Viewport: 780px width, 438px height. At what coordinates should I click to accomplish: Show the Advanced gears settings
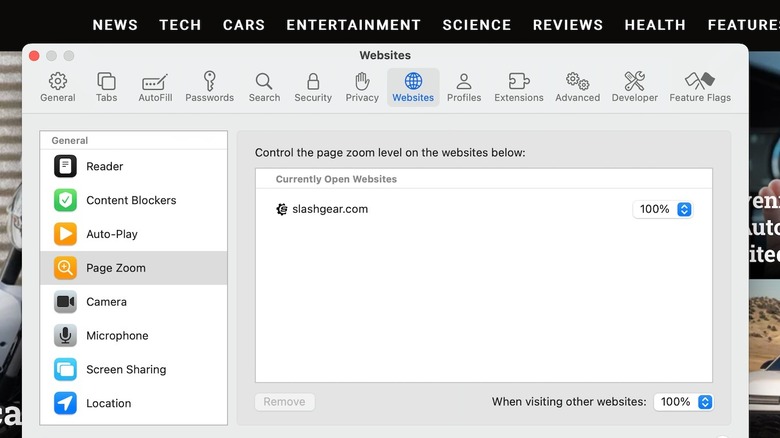(577, 87)
